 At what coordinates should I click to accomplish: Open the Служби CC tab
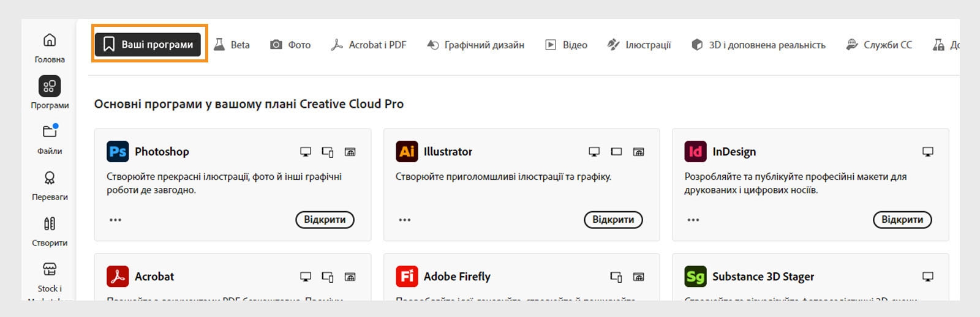point(879,45)
